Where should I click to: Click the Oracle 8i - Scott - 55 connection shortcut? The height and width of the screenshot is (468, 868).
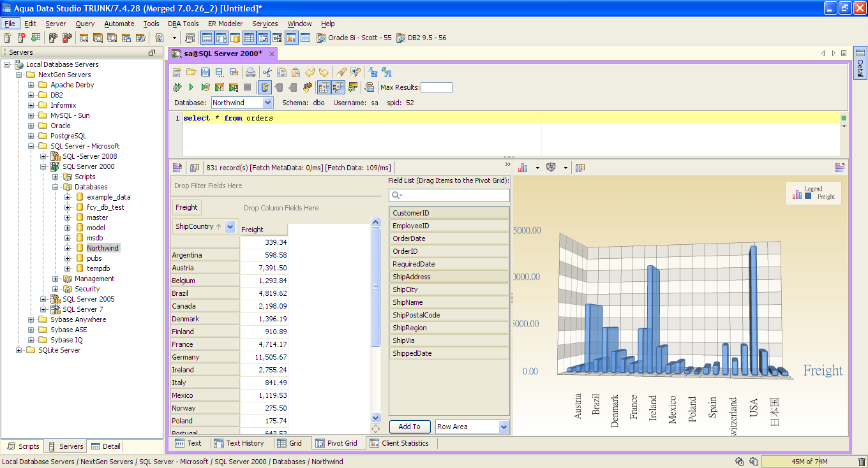[354, 38]
